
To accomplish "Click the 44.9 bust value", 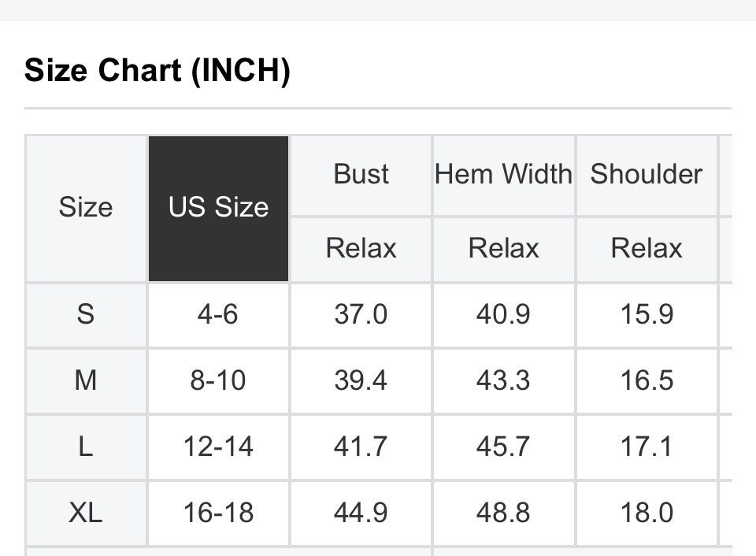I will tap(361, 513).
